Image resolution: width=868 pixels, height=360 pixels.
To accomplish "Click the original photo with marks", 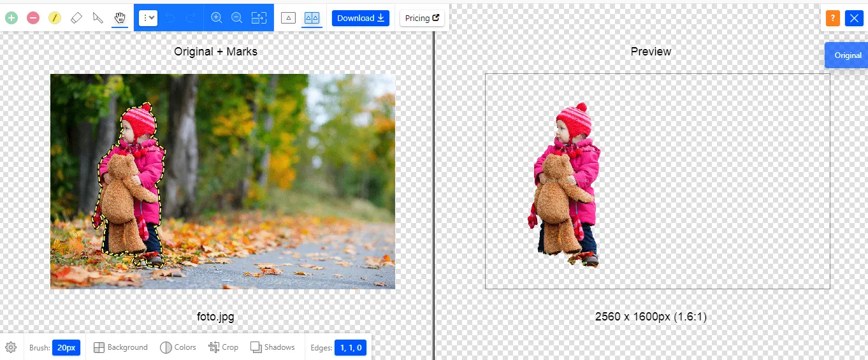I will tap(222, 182).
